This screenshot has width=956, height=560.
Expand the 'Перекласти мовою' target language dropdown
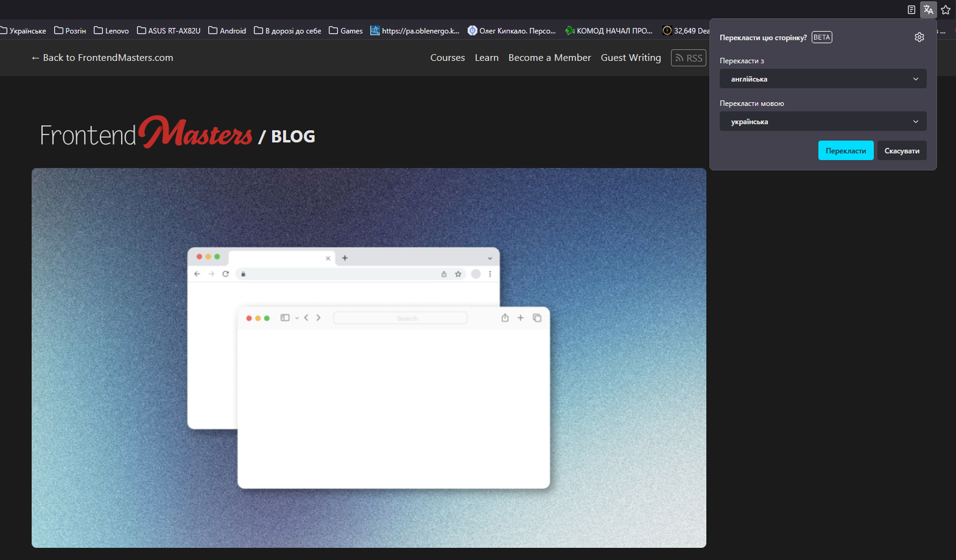(x=823, y=122)
